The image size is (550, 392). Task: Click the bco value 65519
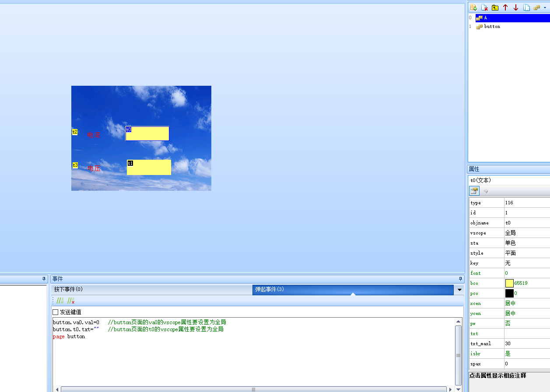(x=521, y=283)
